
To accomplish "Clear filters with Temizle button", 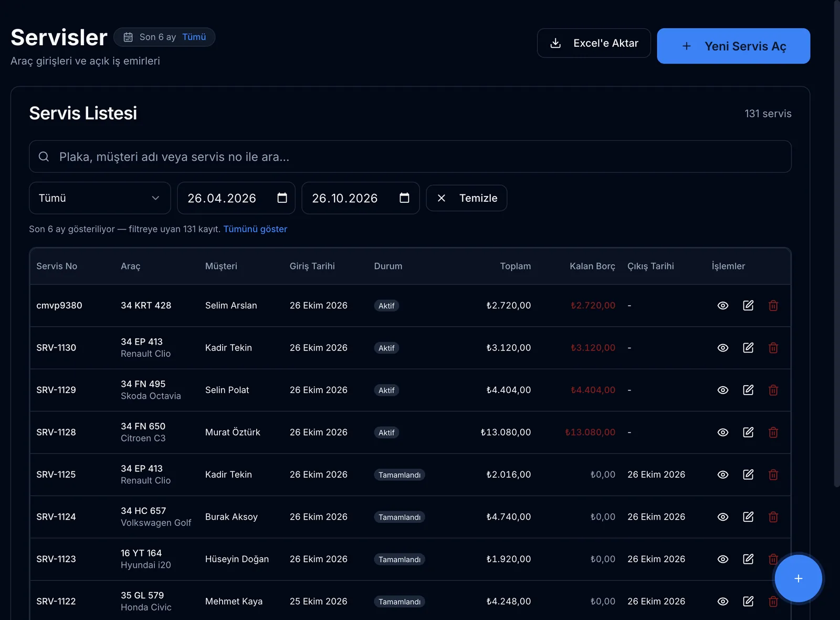I will point(466,198).
